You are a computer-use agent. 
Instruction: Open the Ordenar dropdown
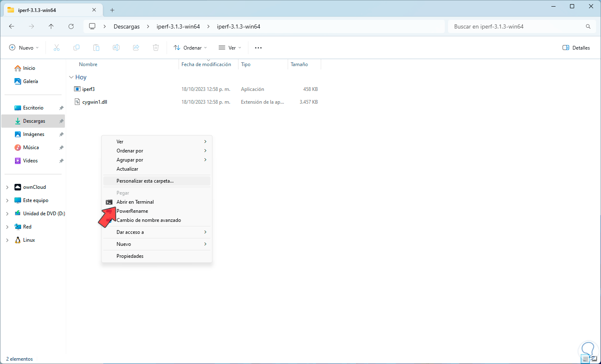point(191,48)
